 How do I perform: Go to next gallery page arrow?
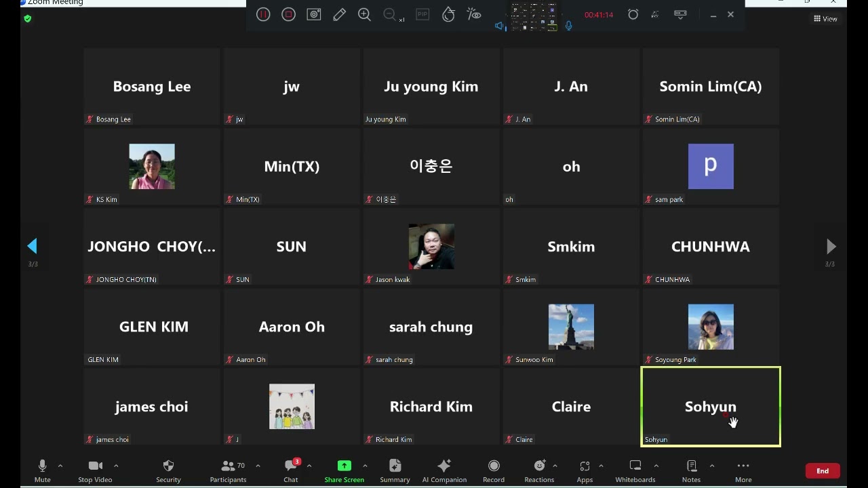tap(831, 246)
